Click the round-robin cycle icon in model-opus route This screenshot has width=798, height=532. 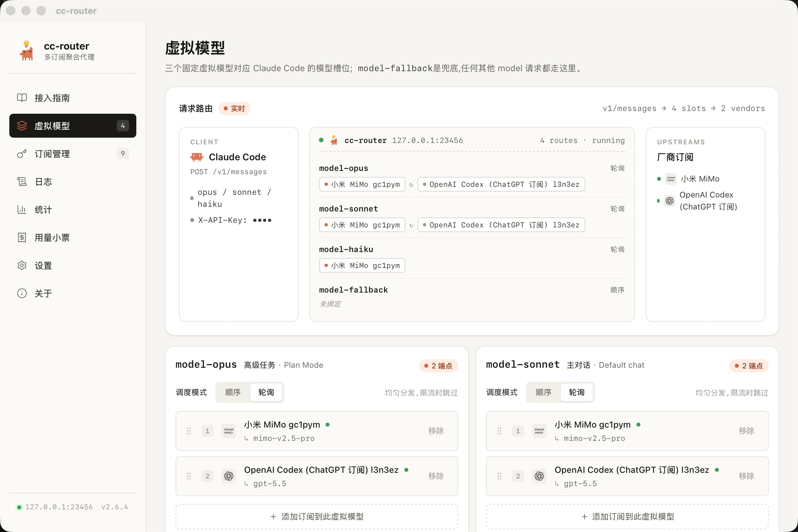coord(411,185)
